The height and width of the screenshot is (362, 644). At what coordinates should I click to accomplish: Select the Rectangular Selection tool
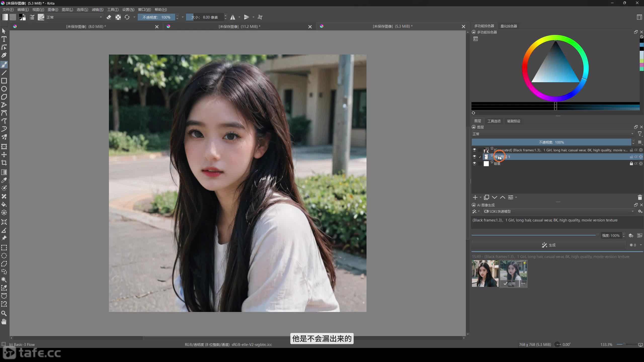tap(4, 248)
